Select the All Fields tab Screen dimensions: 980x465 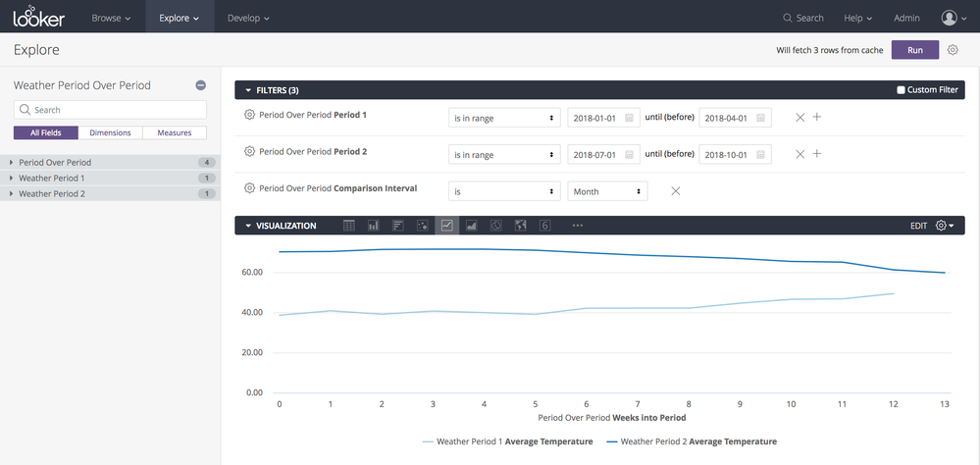[46, 132]
